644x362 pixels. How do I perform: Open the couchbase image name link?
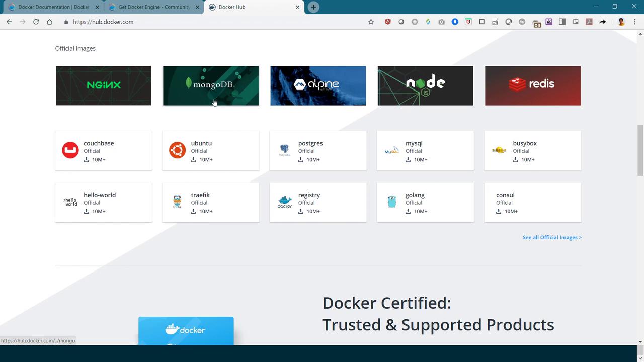coord(99,143)
